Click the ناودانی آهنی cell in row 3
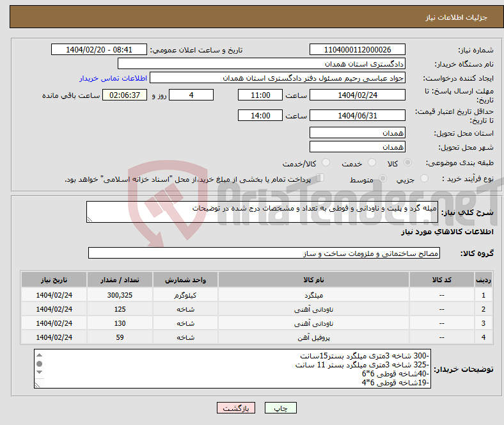 point(313,323)
